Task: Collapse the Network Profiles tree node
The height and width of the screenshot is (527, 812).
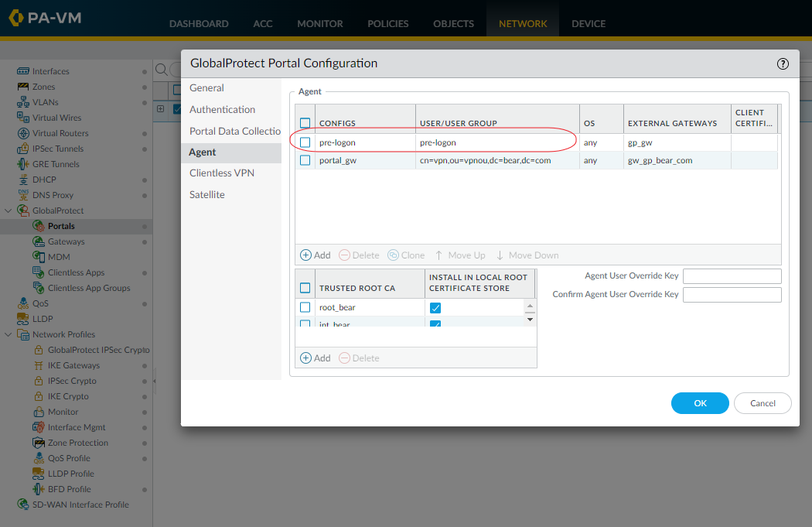Action: [9, 334]
